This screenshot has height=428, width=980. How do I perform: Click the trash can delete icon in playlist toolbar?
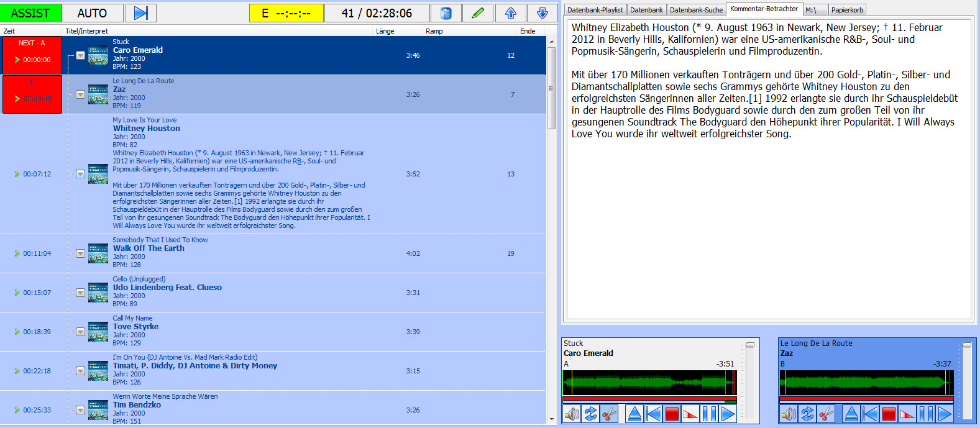[446, 13]
